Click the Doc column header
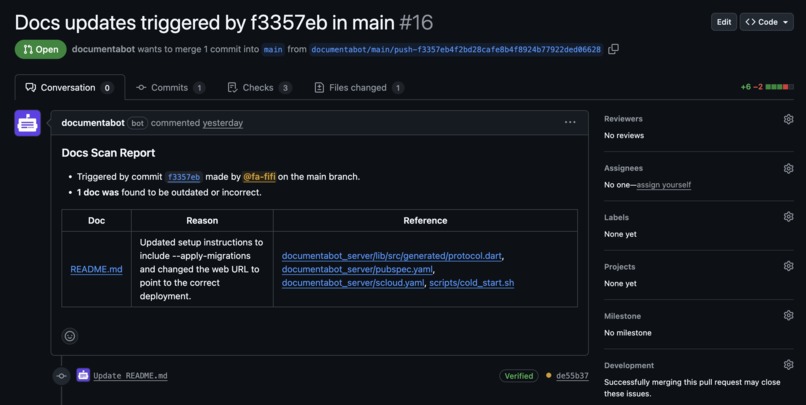The width and height of the screenshot is (806, 405). [x=97, y=220]
